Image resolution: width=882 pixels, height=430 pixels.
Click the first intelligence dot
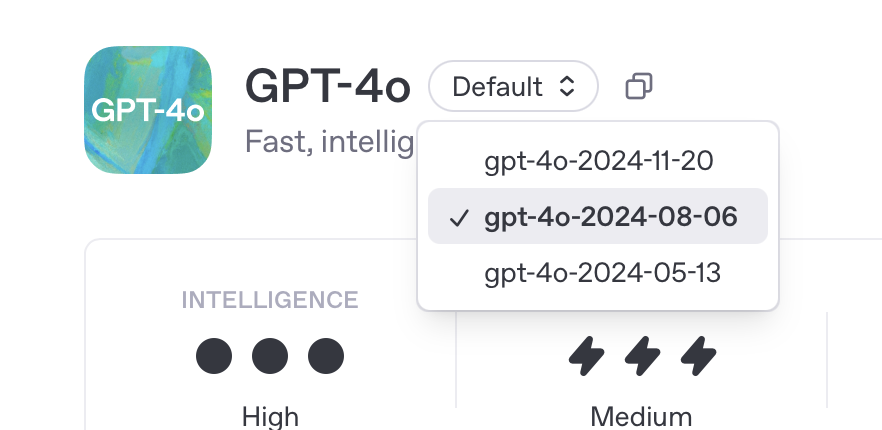(x=214, y=356)
